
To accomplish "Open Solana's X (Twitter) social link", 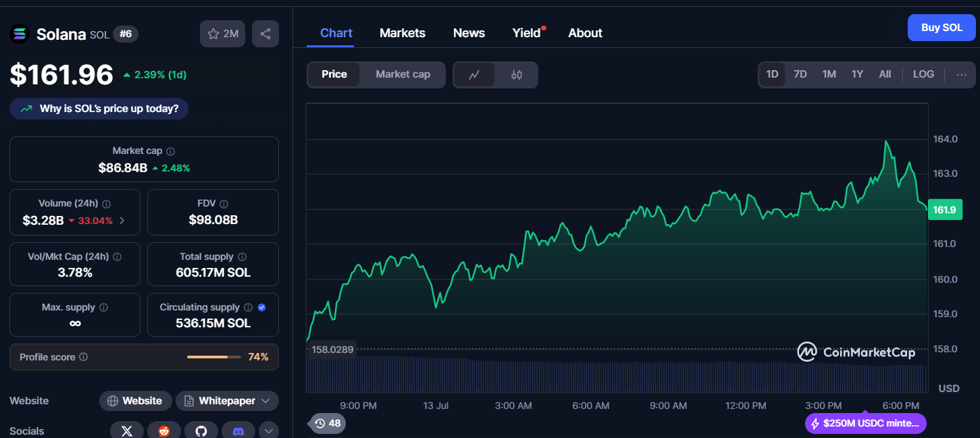I will coord(126,431).
